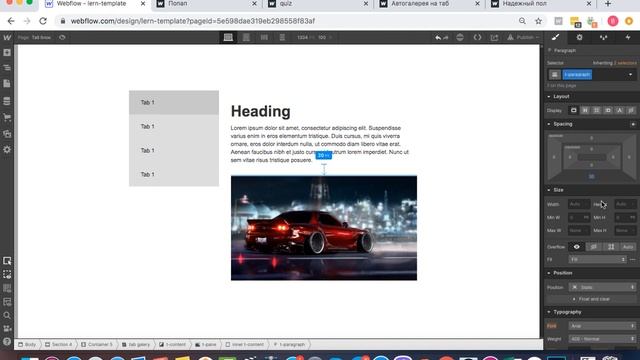Screen dimensions: 640x360
Task: Open the Position Static dropdown
Action: pos(602,287)
